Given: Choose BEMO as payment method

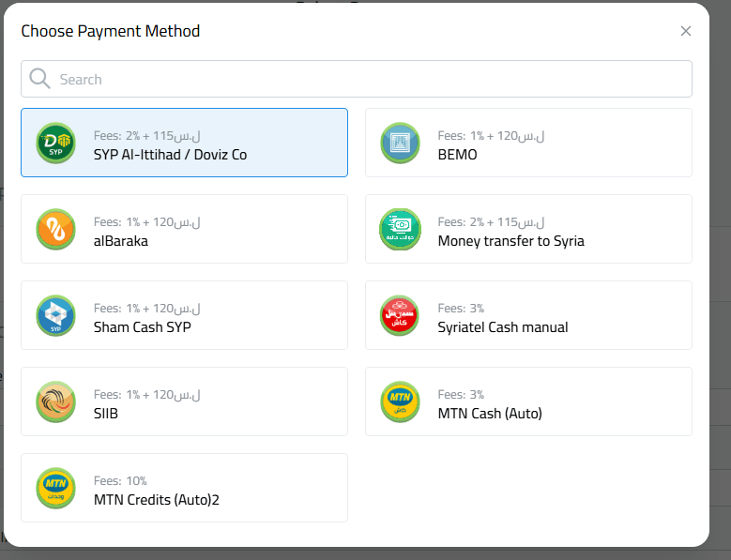Looking at the screenshot, I should (x=528, y=143).
